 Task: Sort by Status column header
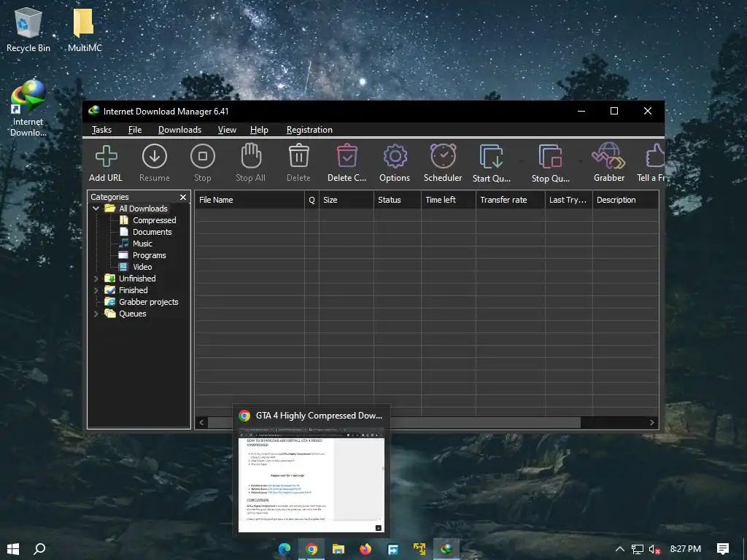tap(398, 200)
